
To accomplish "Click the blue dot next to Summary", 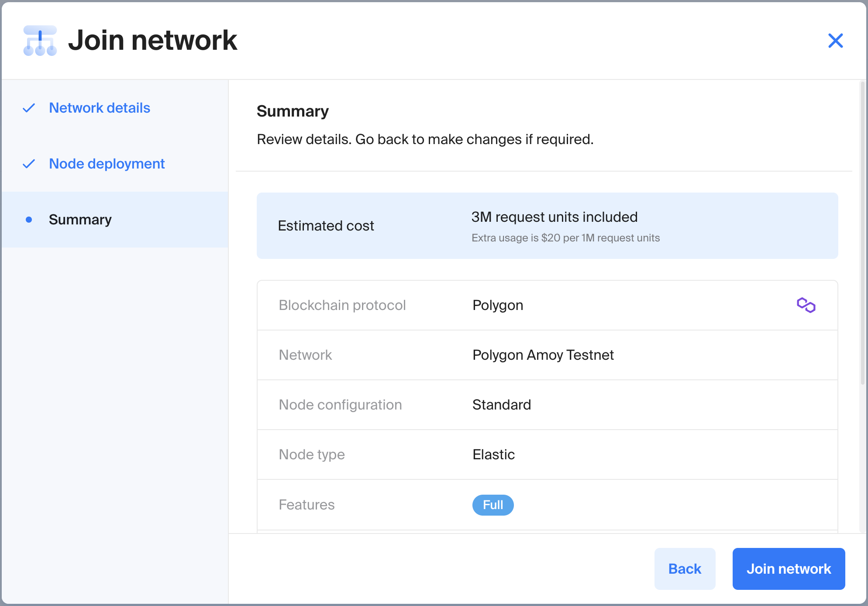I will (x=29, y=220).
